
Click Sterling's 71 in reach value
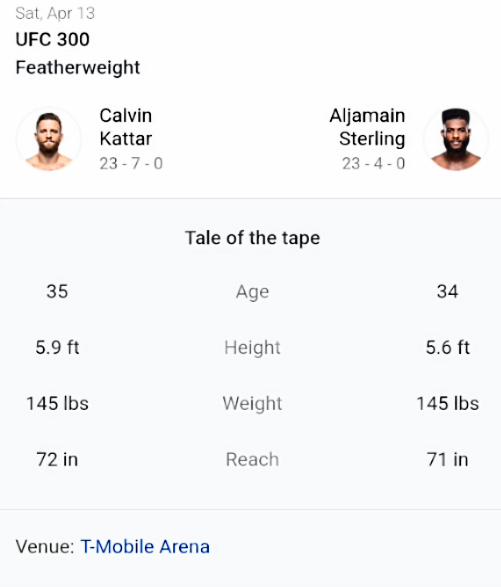447,459
